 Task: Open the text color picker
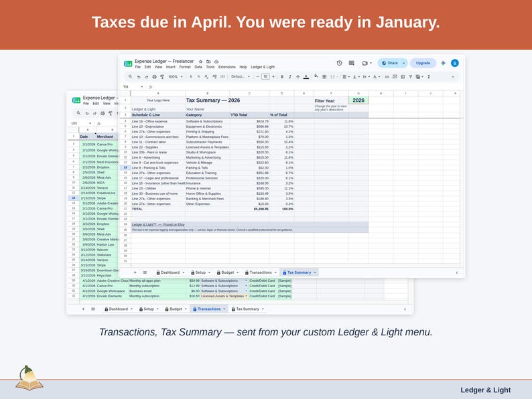tap(306, 77)
